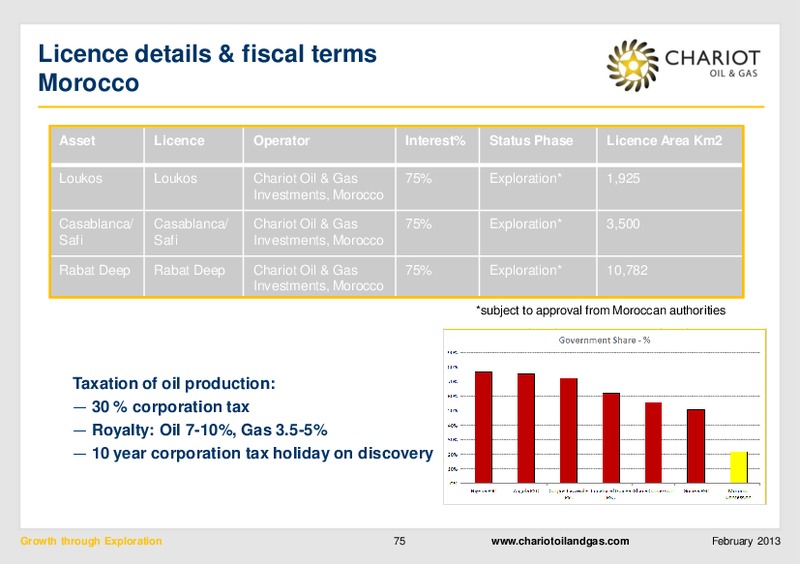Select the 'Royalty: Oil 7-10%, Gas 3.5-5%' bullet
800x564 pixels.
pos(210,430)
